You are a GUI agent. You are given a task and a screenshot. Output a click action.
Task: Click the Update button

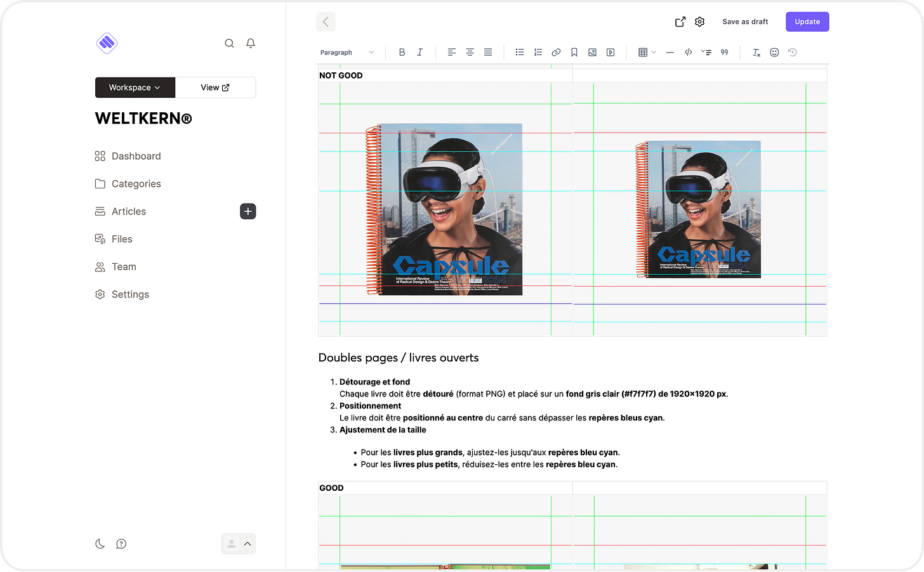coord(807,22)
